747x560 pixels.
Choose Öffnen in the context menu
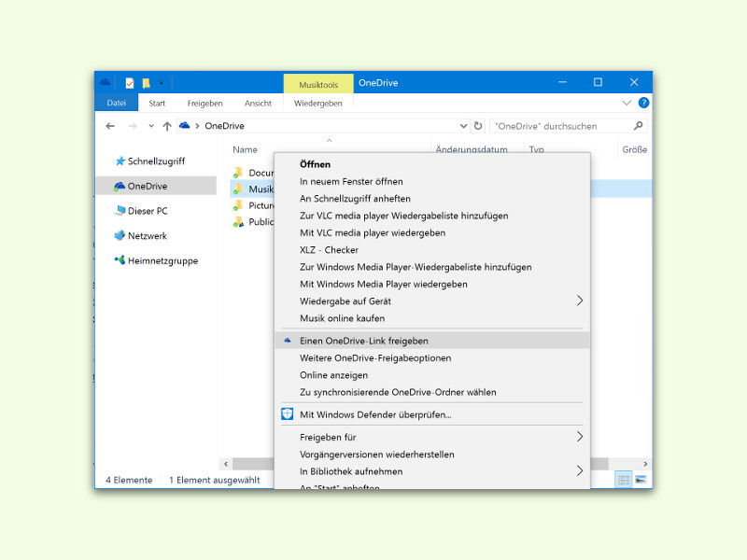[432, 164]
